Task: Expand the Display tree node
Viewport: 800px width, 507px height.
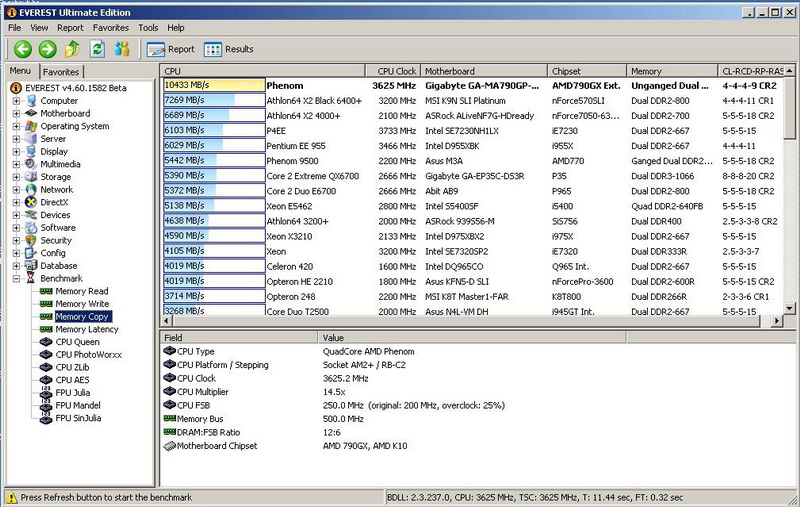Action: [16, 151]
